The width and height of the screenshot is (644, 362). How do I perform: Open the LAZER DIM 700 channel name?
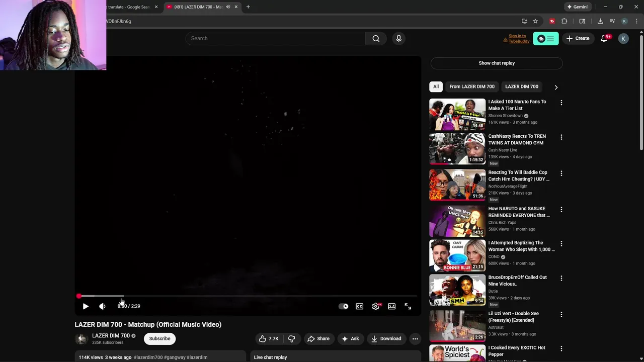111,336
